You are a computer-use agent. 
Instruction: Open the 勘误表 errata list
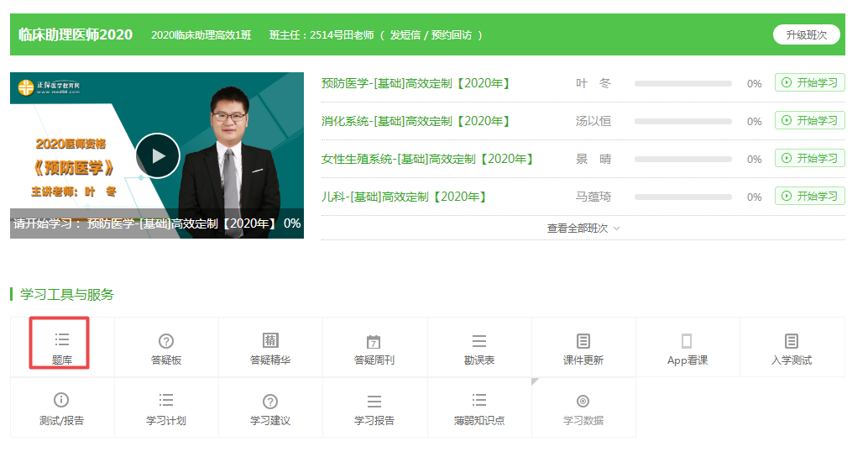coord(478,348)
